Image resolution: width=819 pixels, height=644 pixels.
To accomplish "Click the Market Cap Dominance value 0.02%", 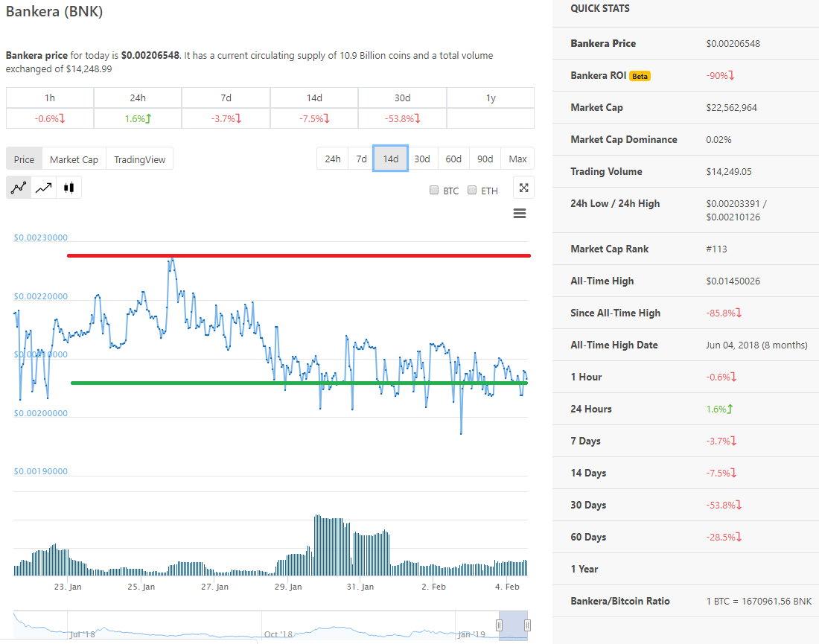I will coord(718,139).
